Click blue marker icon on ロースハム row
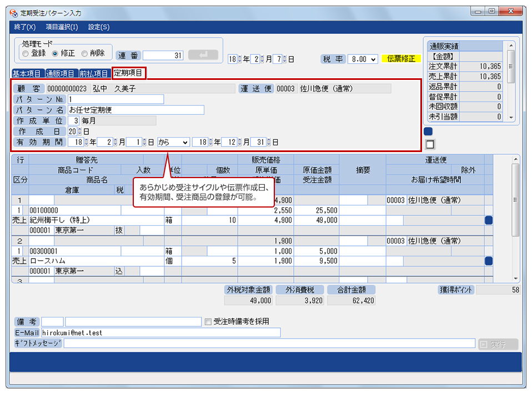Image resolution: width=532 pixels, height=394 pixels. 489,261
